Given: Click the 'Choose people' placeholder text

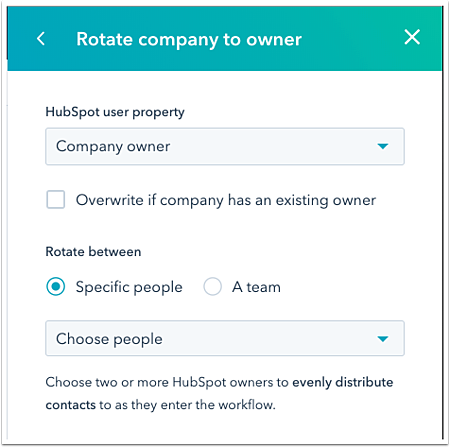Looking at the screenshot, I should pos(109,339).
